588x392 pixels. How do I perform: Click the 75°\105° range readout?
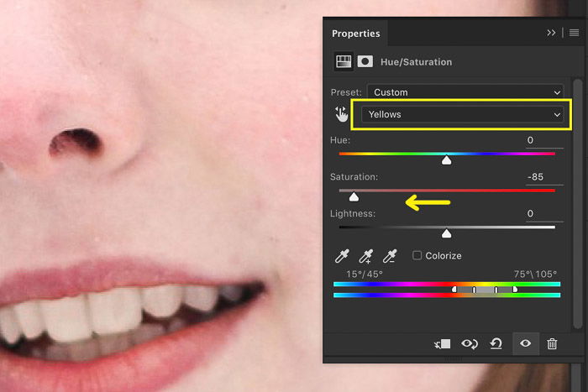click(x=535, y=274)
